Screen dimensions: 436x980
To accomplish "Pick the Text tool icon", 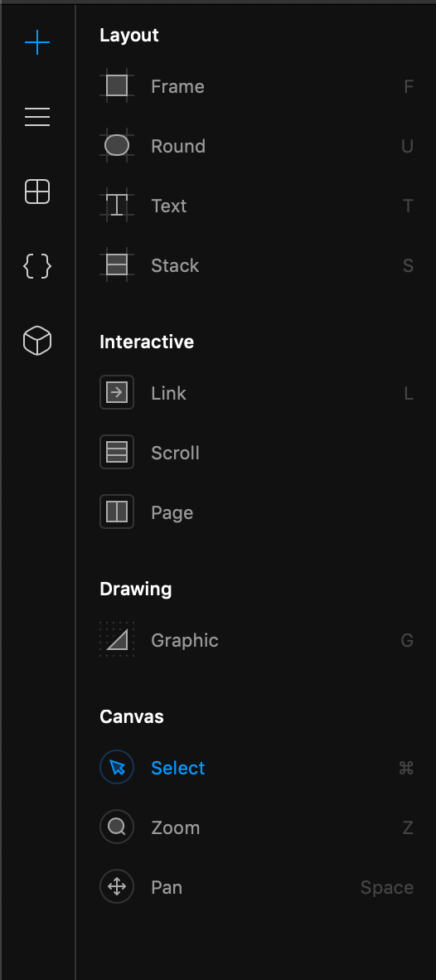I will (x=117, y=205).
